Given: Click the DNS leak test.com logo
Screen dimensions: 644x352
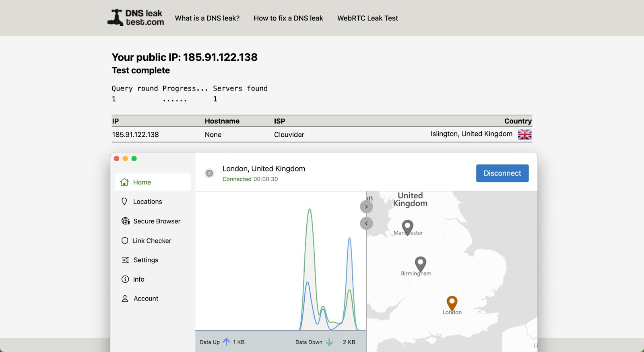Looking at the screenshot, I should tap(136, 18).
